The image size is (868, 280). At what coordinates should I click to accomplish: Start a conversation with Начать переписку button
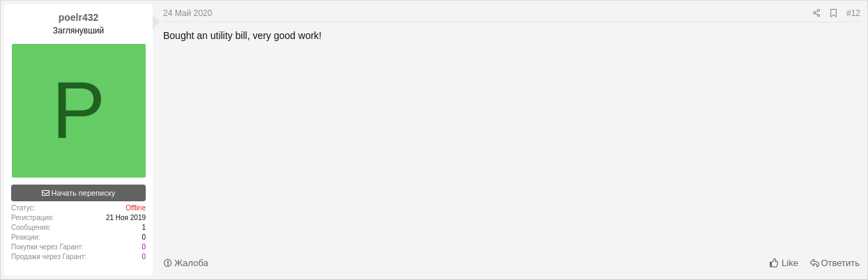79,193
